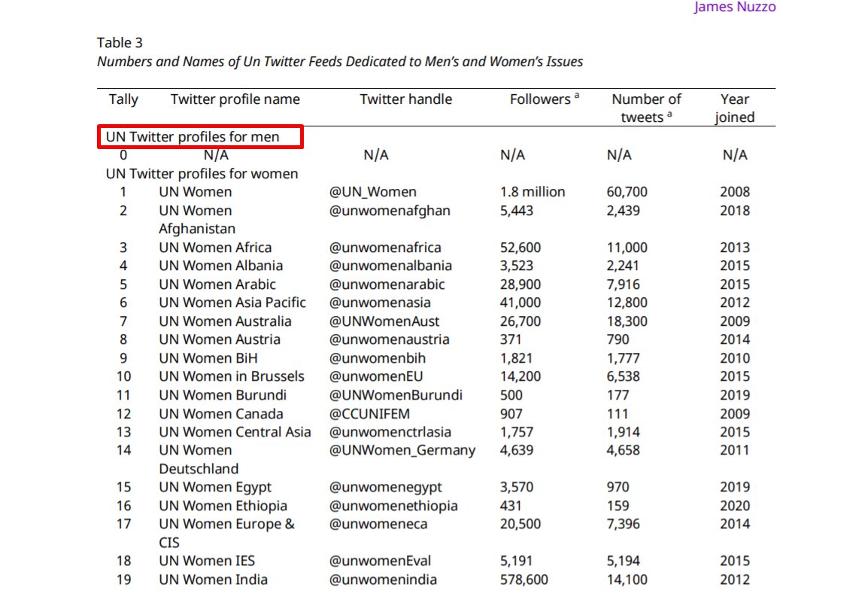Click 'UN Women Burundi' profile name

coord(223,396)
